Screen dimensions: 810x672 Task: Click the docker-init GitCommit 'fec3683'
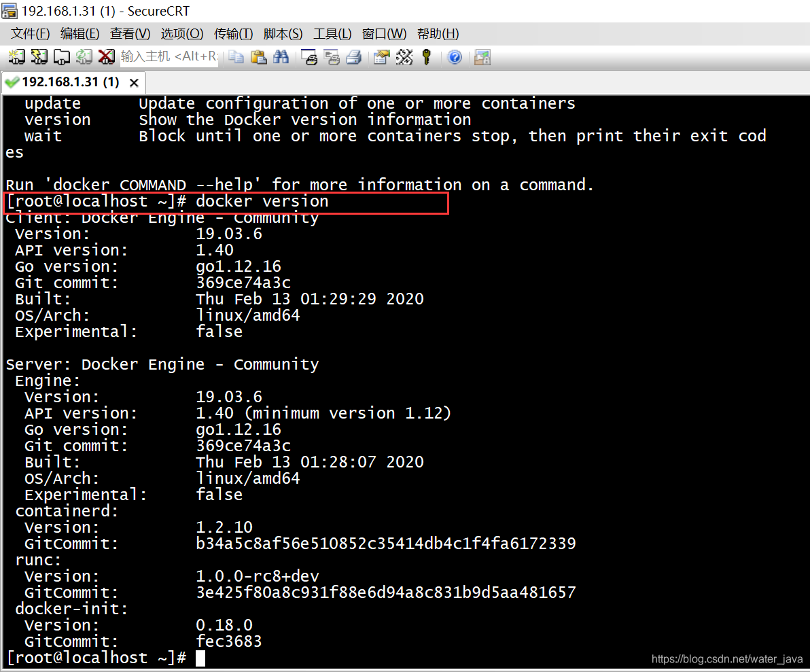pyautogui.click(x=229, y=641)
